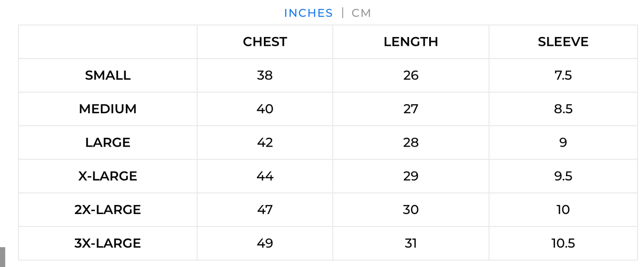Select the X-LARGE size row label
Viewport: 644px width, 267px height.
[108, 176]
